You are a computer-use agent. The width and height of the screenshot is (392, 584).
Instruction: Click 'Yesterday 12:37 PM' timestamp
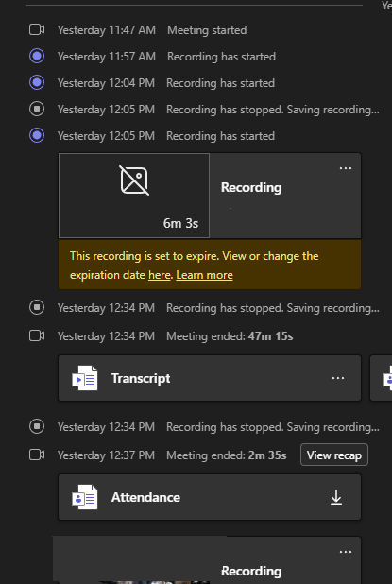[106, 455]
